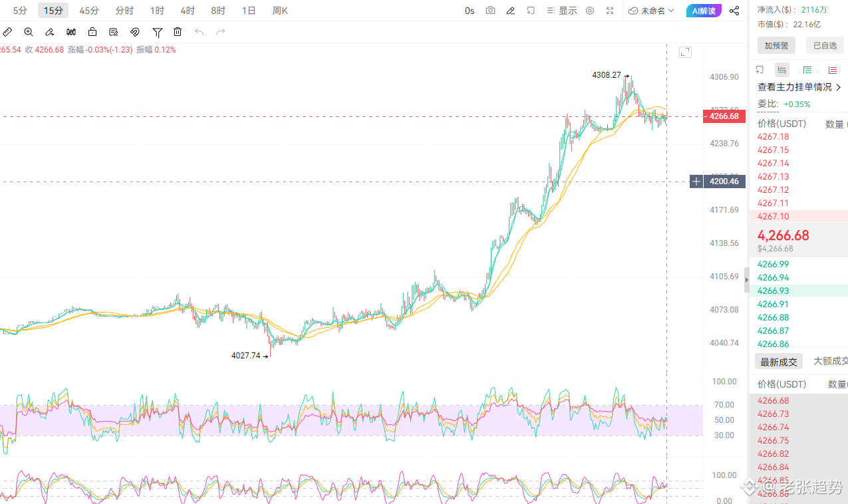Open the annotation note edit tool
848x504 pixels.
pos(114,32)
